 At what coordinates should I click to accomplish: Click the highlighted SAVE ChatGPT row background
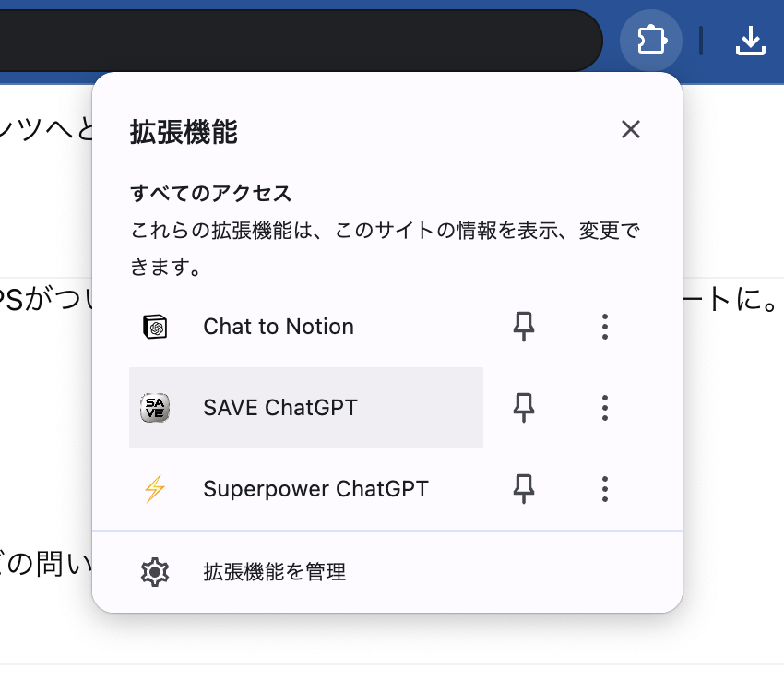pos(387,407)
